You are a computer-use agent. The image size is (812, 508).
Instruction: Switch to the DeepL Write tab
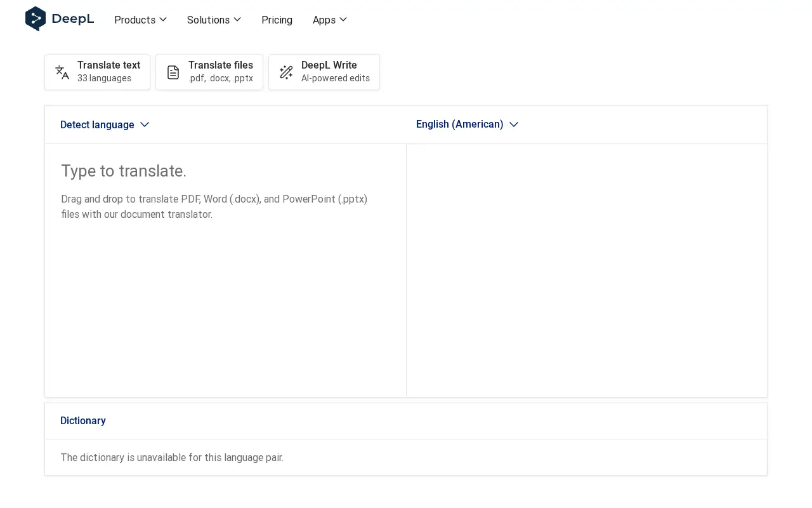click(324, 72)
